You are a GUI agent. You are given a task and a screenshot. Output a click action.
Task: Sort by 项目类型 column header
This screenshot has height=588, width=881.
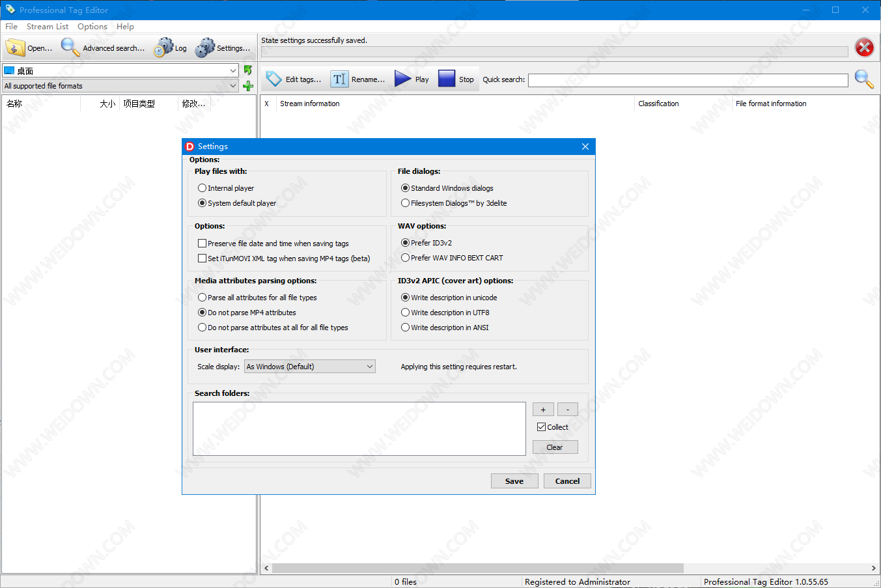pyautogui.click(x=148, y=104)
